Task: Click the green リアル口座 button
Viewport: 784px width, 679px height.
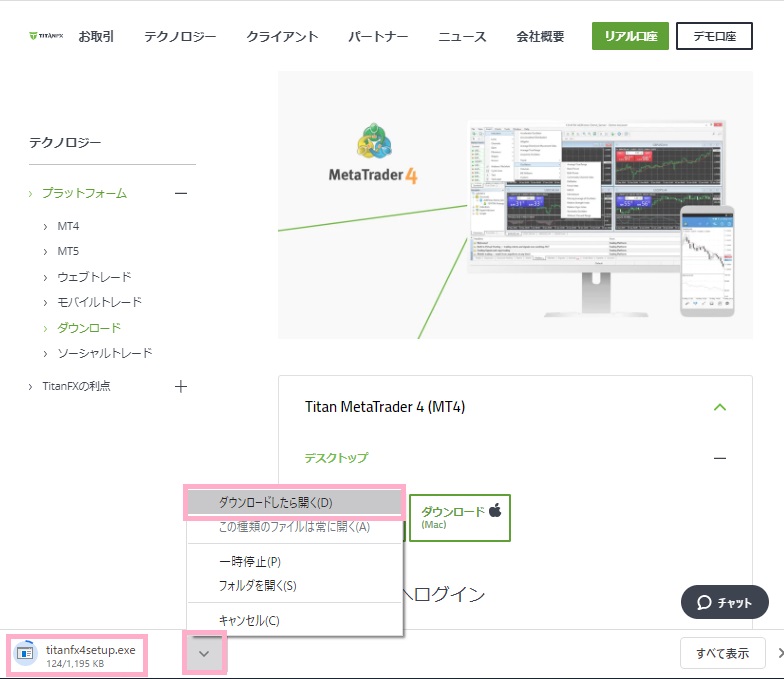Action: (630, 36)
